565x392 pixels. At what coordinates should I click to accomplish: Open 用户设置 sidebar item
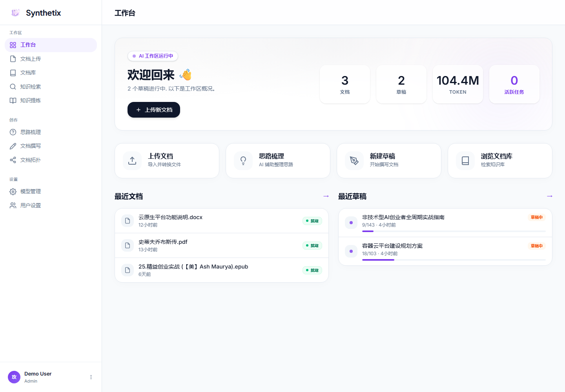[x=51, y=205]
